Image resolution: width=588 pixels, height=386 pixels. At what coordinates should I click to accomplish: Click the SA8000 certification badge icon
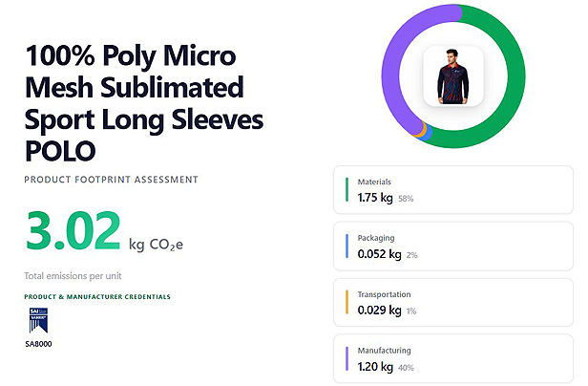tap(38, 320)
